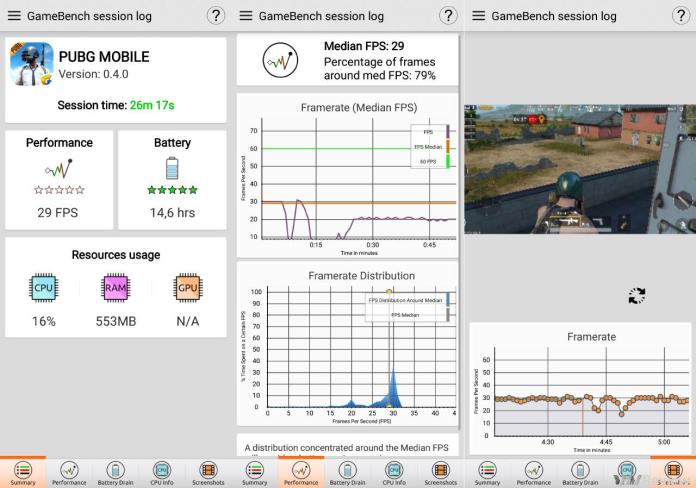The image size is (696, 488).
Task: Click the FPS Median legend orange swatch
Action: tap(447, 147)
